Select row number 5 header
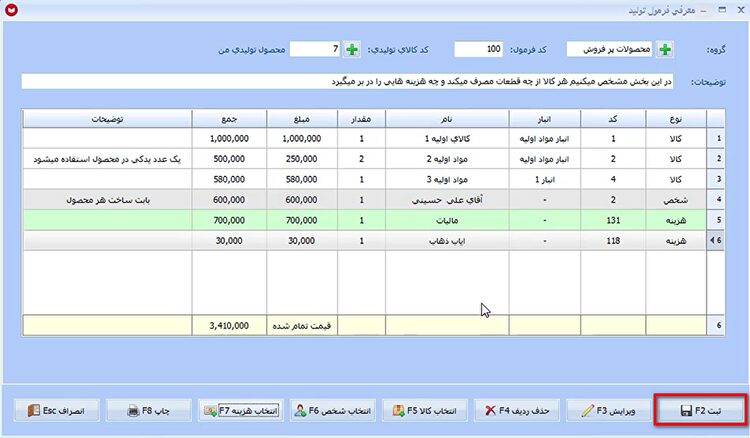750x438 pixels. pos(716,220)
